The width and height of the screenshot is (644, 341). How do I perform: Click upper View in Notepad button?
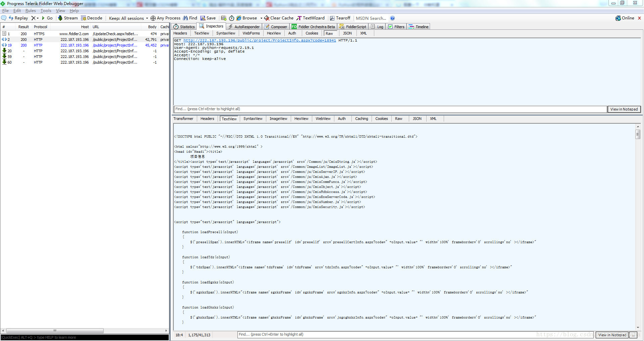click(x=624, y=109)
